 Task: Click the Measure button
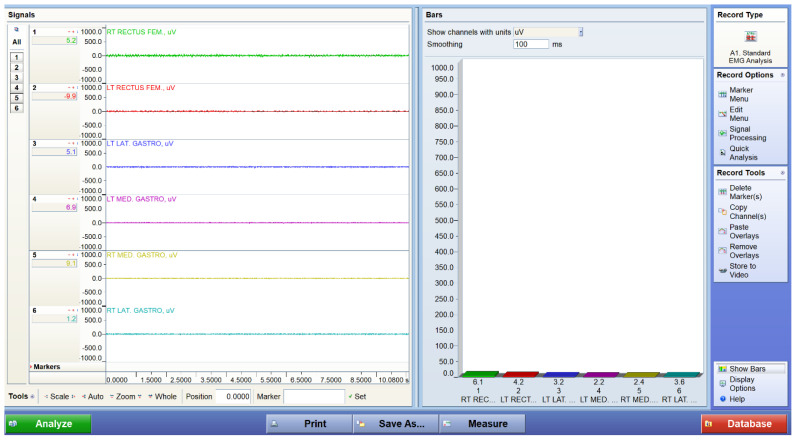[482, 424]
